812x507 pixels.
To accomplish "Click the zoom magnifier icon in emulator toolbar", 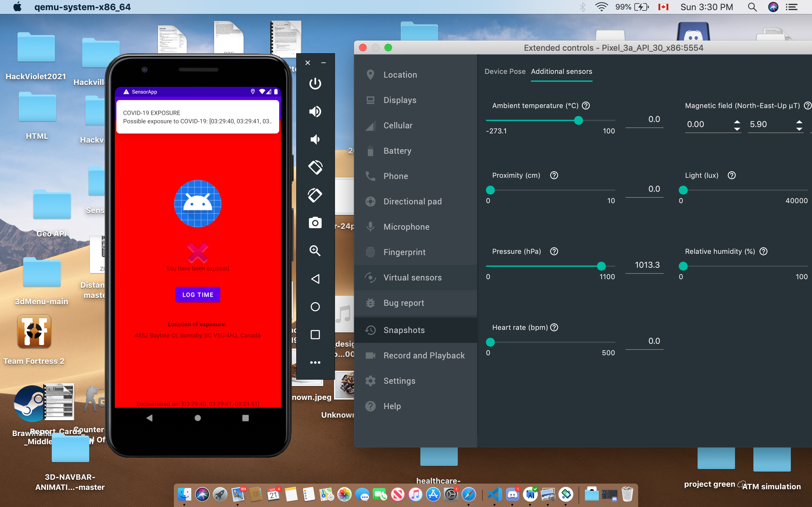I will click(315, 250).
